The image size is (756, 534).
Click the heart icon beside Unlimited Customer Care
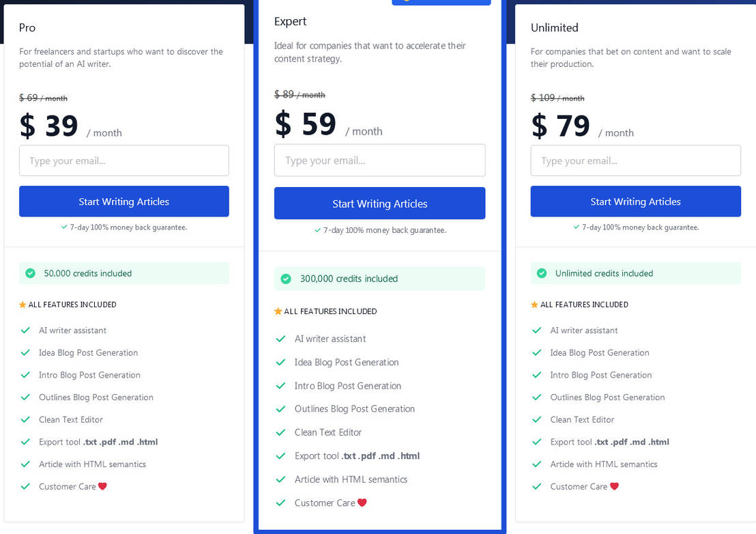[x=614, y=486]
